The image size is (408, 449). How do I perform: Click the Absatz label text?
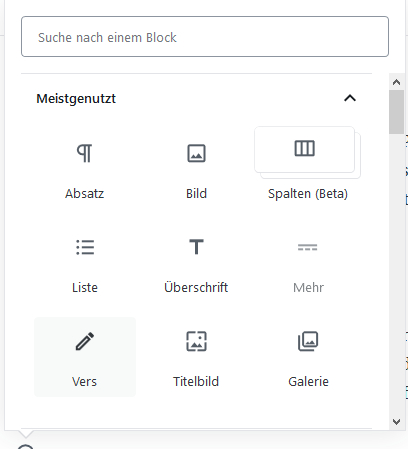click(85, 194)
